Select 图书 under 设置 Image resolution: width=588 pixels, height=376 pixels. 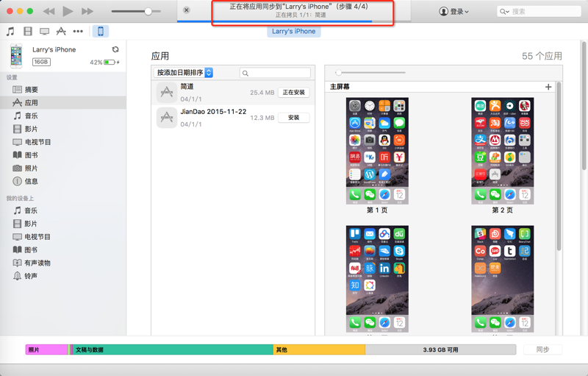[x=63, y=155]
